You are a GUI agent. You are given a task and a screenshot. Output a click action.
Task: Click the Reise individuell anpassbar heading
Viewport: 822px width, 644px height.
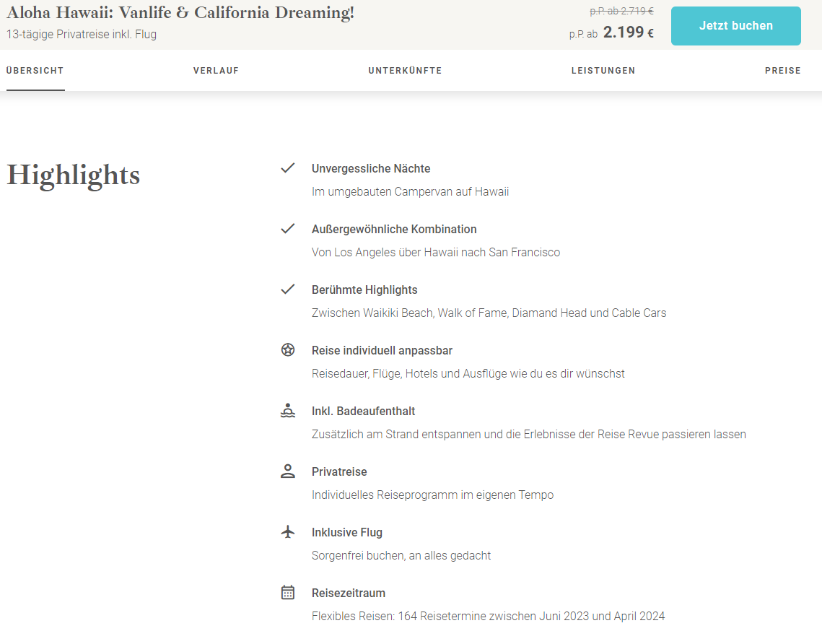tap(382, 350)
